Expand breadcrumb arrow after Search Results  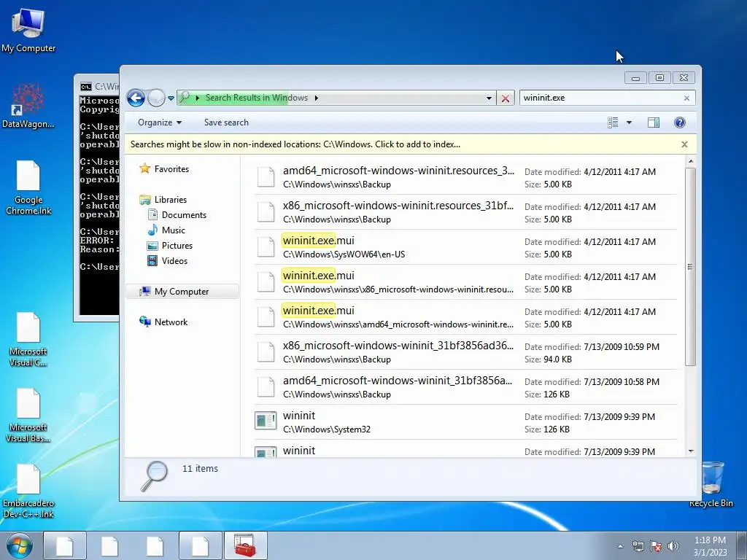(317, 98)
